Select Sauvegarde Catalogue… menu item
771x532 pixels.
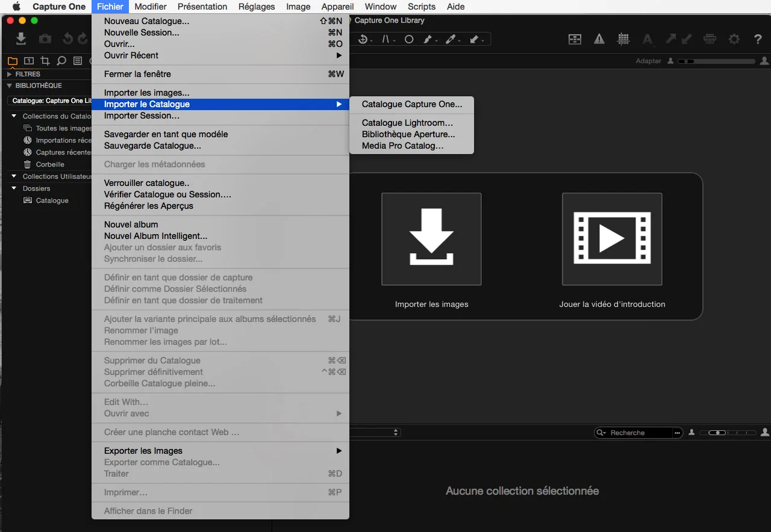[220, 146]
